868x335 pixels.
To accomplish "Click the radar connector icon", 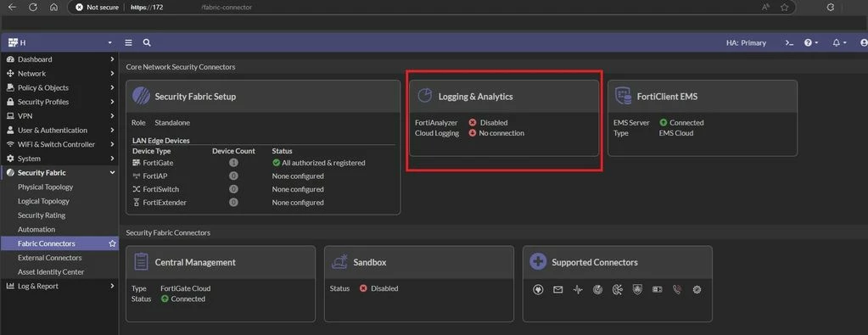I will pos(597,289).
